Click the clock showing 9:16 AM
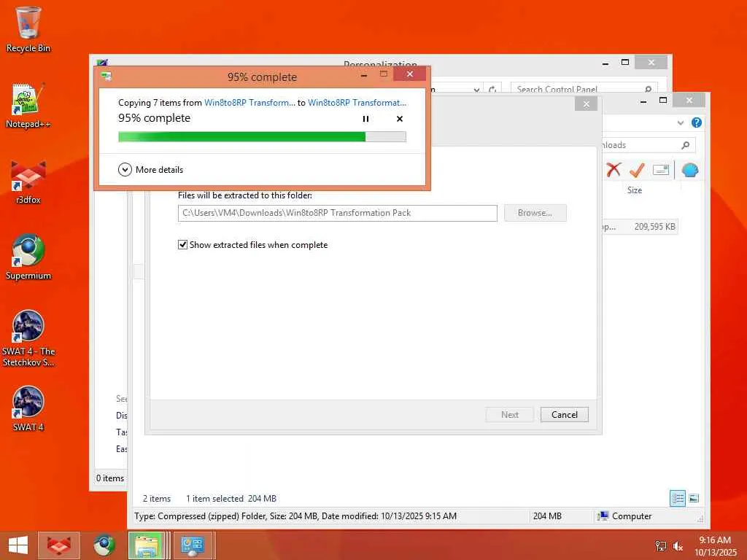This screenshot has height=560, width=747. [715, 540]
